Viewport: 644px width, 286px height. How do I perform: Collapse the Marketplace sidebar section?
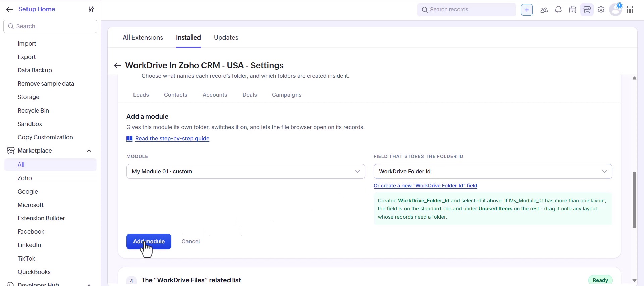89,151
